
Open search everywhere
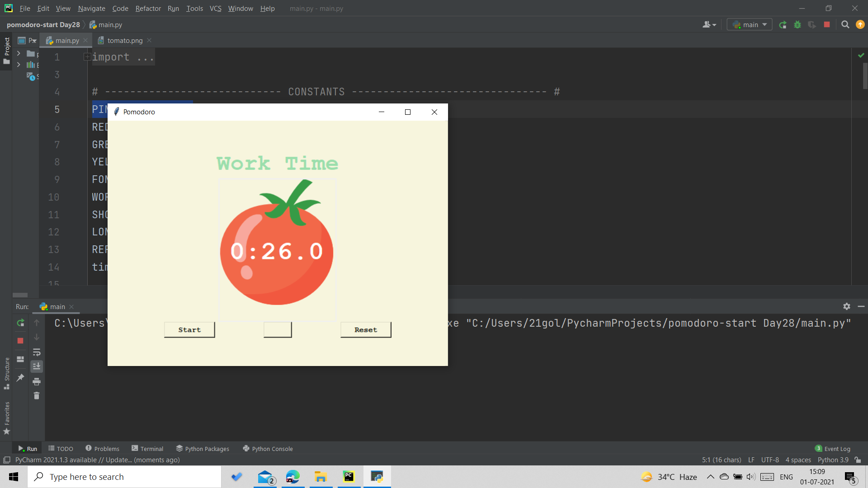click(x=844, y=25)
